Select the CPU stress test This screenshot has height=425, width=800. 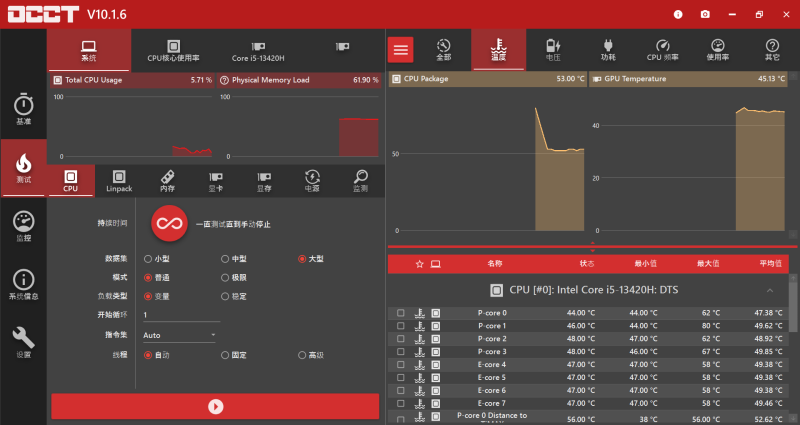70,181
